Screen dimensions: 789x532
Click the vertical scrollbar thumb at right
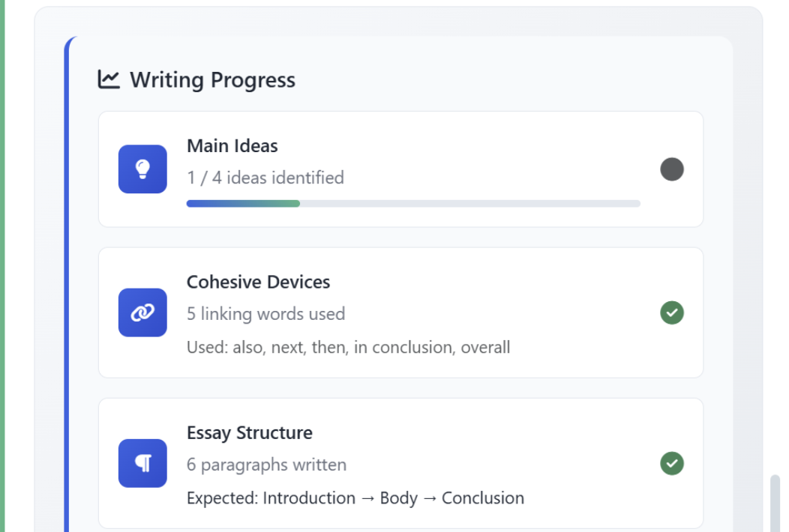[x=775, y=503]
